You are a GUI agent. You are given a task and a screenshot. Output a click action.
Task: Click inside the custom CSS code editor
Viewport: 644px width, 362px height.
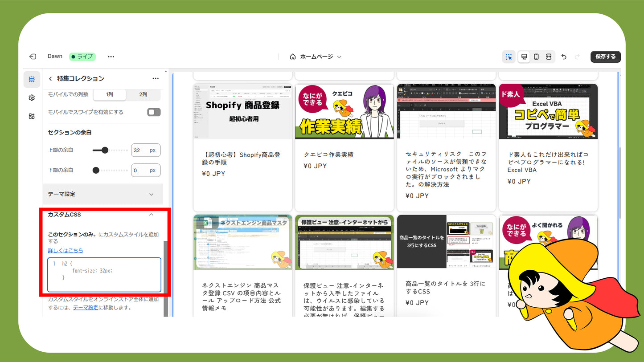click(104, 275)
